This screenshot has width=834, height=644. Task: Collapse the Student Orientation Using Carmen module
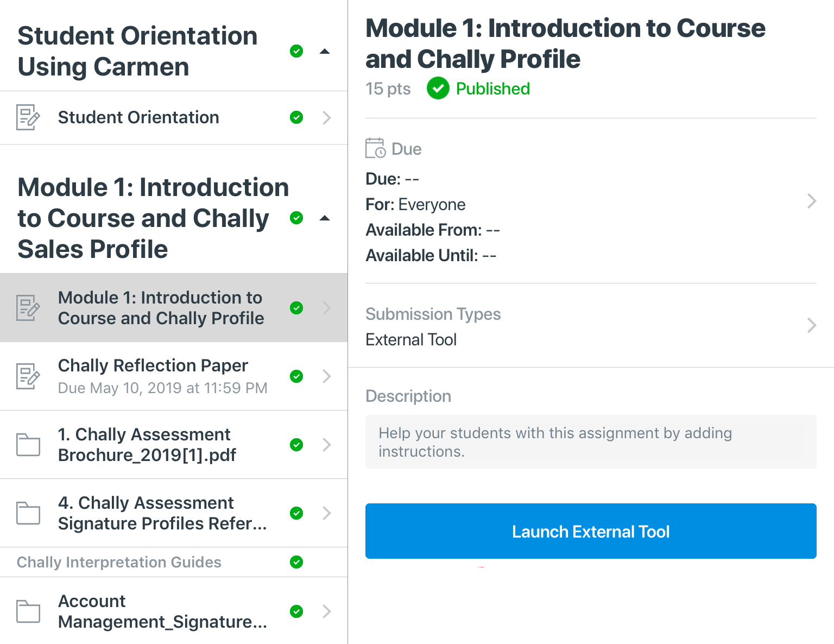325,52
